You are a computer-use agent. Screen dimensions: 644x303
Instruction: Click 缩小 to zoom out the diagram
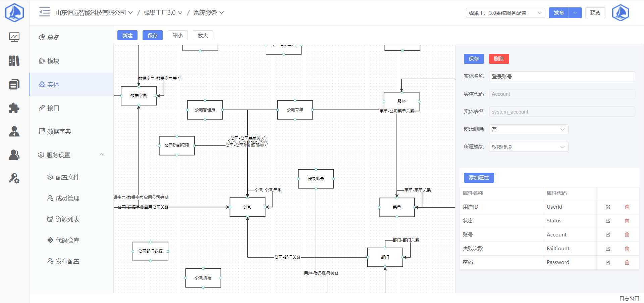178,35
